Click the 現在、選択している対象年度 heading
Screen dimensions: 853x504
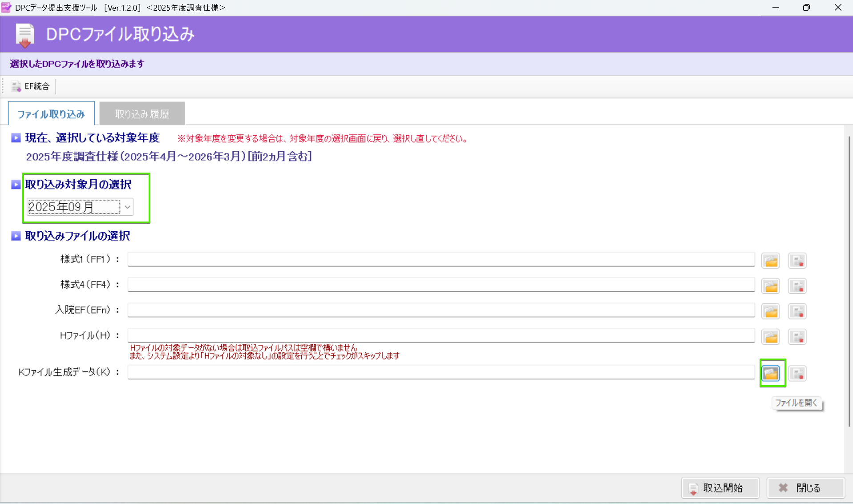click(92, 138)
